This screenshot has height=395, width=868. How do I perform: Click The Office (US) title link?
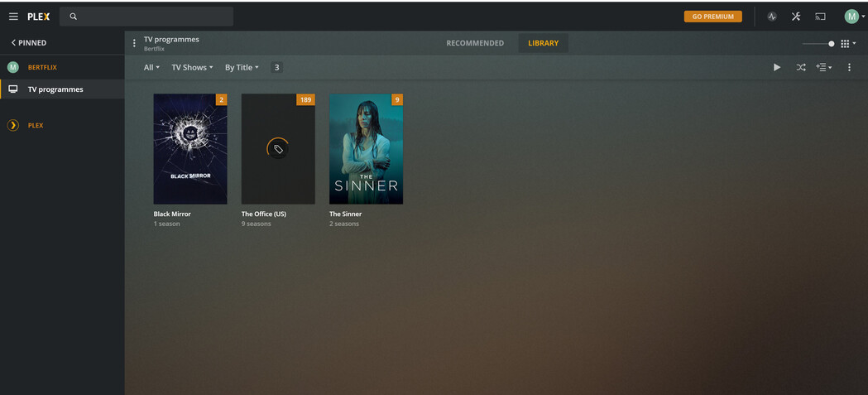coord(263,214)
